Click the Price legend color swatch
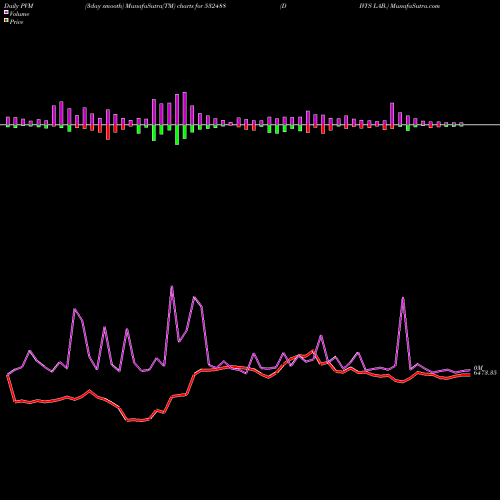This screenshot has width=500, height=500. (6, 21)
